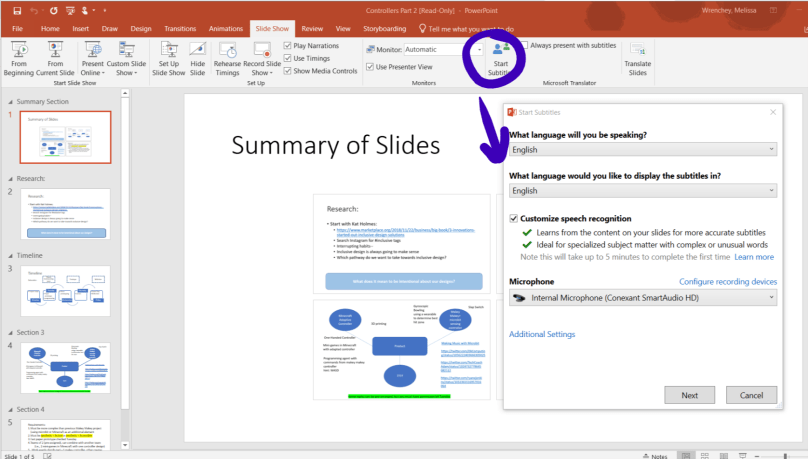Open the Microphone device dropdown
808x459 pixels.
click(x=642, y=297)
